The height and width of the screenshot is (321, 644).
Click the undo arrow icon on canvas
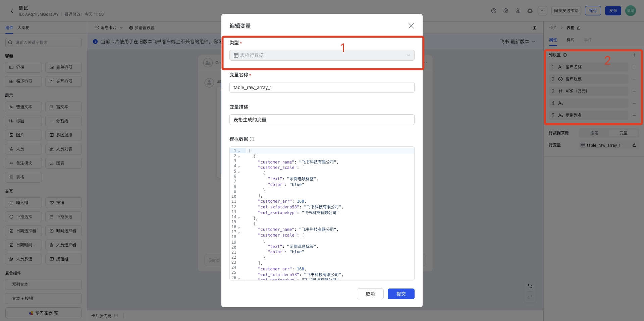[x=530, y=286]
